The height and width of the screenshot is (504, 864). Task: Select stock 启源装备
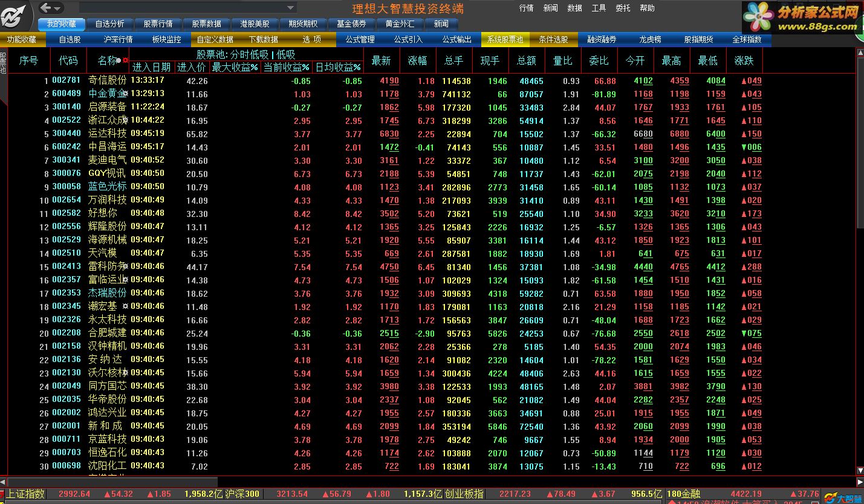(108, 107)
